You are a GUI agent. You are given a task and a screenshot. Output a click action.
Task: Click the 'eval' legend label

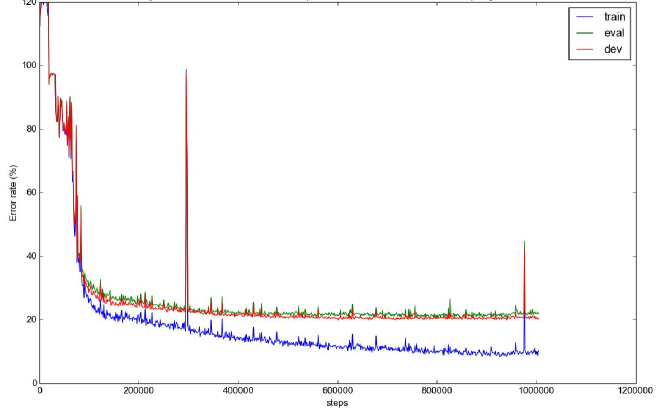(614, 33)
